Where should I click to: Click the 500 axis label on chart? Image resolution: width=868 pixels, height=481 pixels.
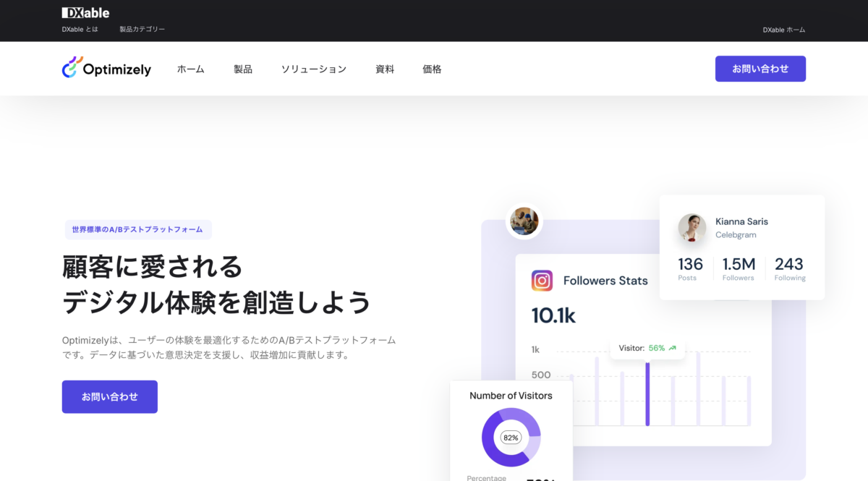click(x=541, y=375)
